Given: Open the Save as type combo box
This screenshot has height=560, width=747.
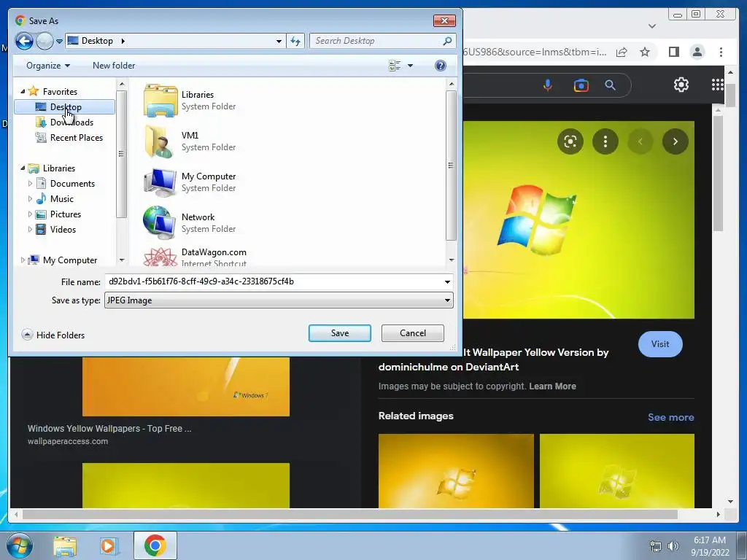Looking at the screenshot, I should click(x=279, y=300).
